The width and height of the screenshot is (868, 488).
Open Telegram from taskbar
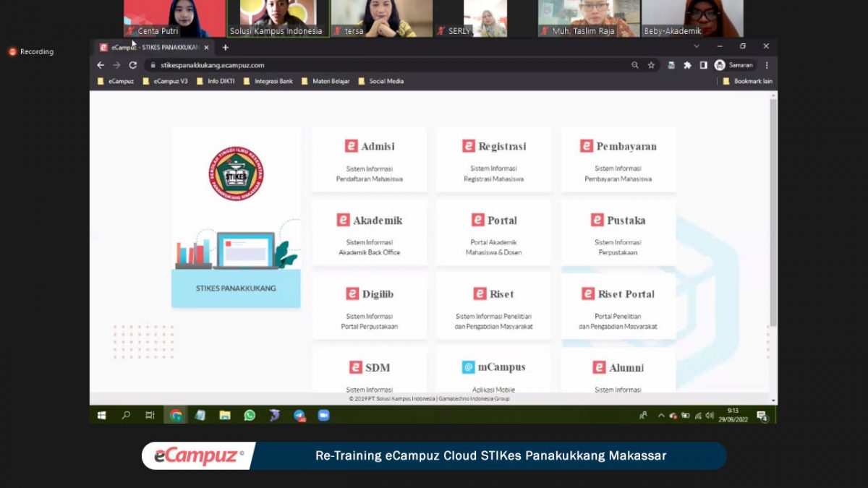click(x=299, y=415)
